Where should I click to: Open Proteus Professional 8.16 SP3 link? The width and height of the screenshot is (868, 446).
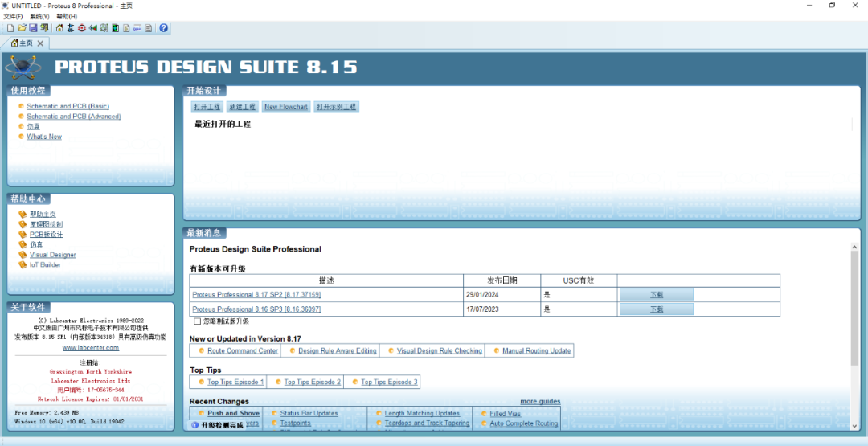point(257,309)
